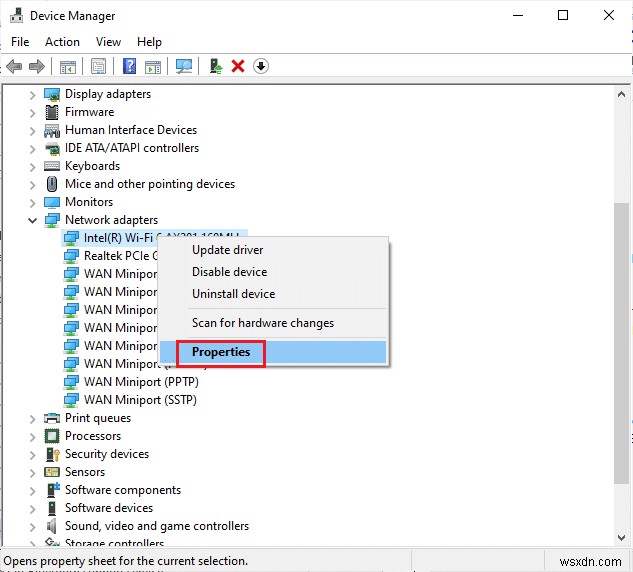
Task: Click the Disable device down-arrow icon
Action: [x=261, y=66]
